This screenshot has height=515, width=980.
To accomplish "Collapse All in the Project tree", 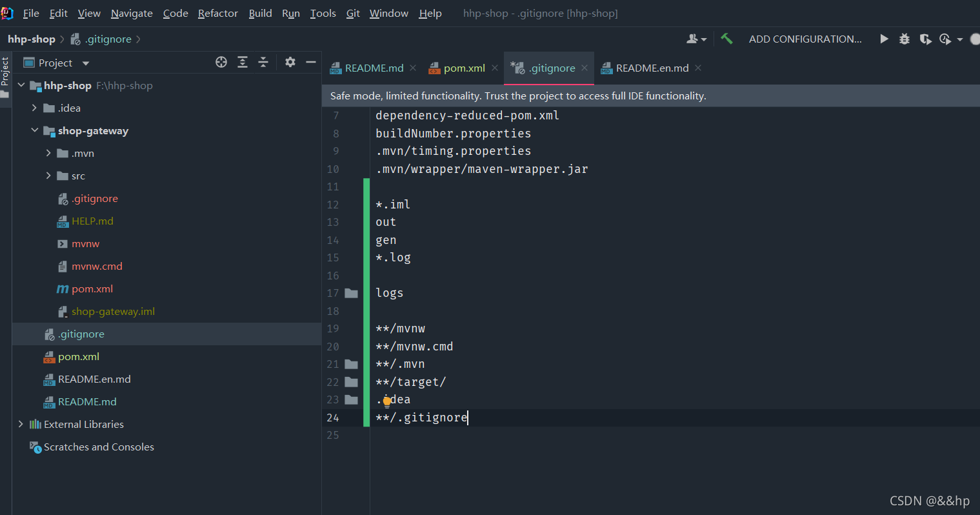I will pyautogui.click(x=263, y=62).
